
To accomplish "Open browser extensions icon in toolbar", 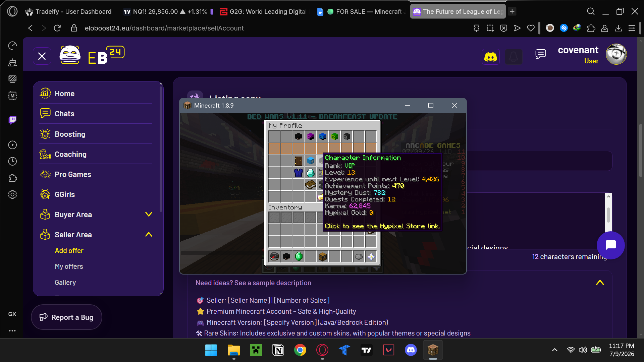I will pos(591,28).
